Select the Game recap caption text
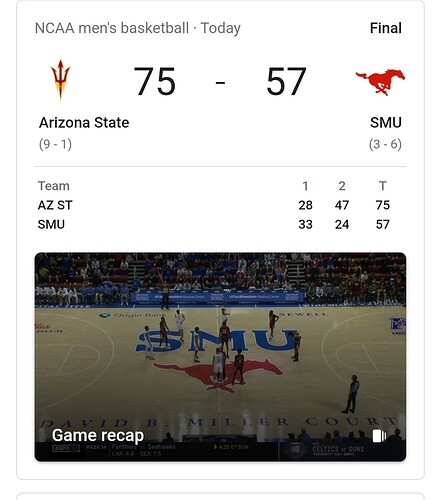 pos(98,435)
